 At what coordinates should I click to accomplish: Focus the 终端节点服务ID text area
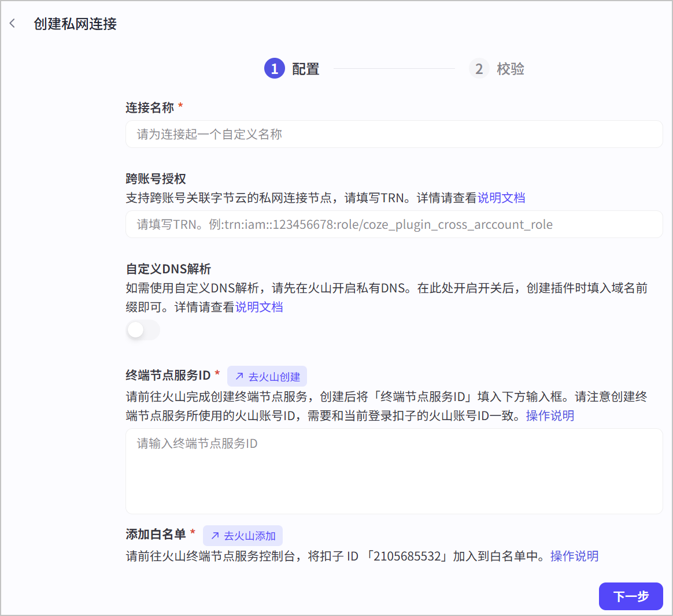394,471
